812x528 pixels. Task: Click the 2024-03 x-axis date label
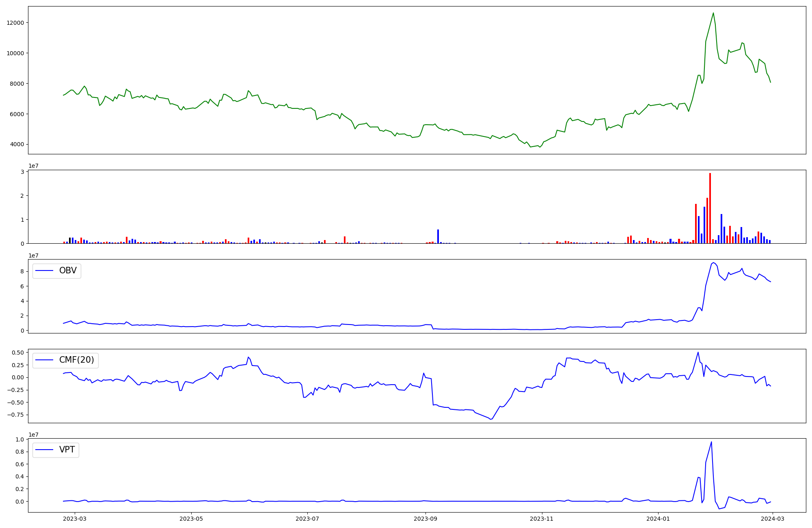[773, 519]
